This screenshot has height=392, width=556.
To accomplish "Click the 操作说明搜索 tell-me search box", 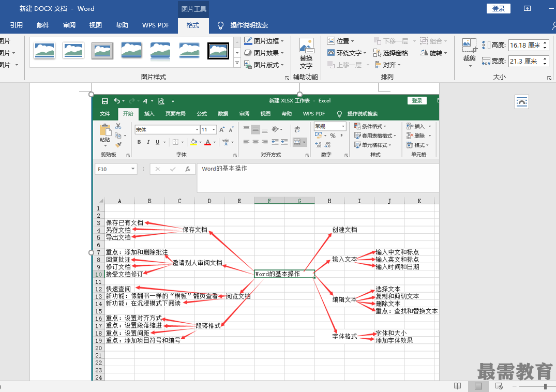I will (249, 25).
